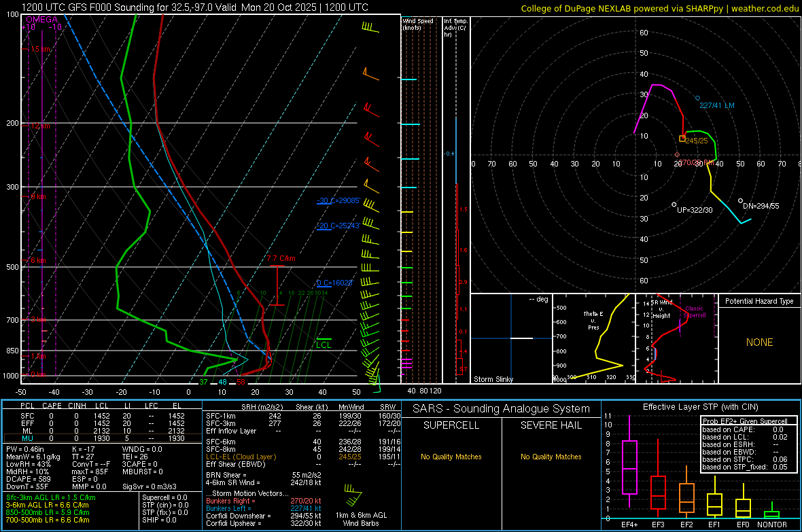The image size is (802, 532).
Task: Click the green NONTOR box plot
Action: point(772,512)
